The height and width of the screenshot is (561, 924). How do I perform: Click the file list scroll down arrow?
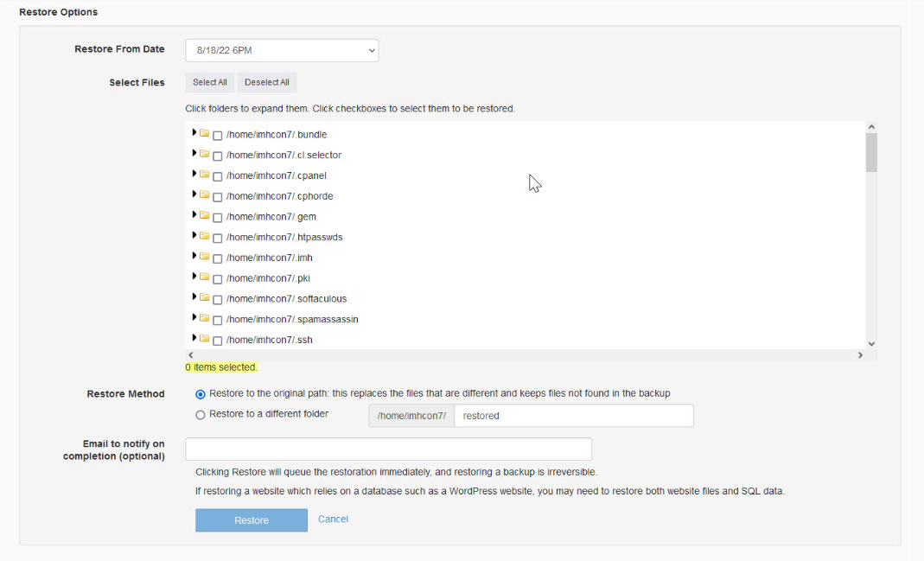(871, 343)
